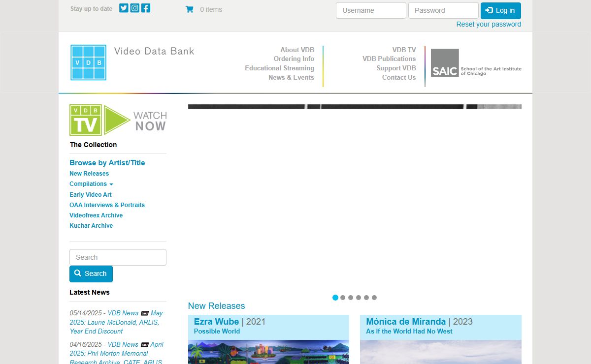Click the 0 items cart text
The height and width of the screenshot is (364, 591).
point(211,9)
